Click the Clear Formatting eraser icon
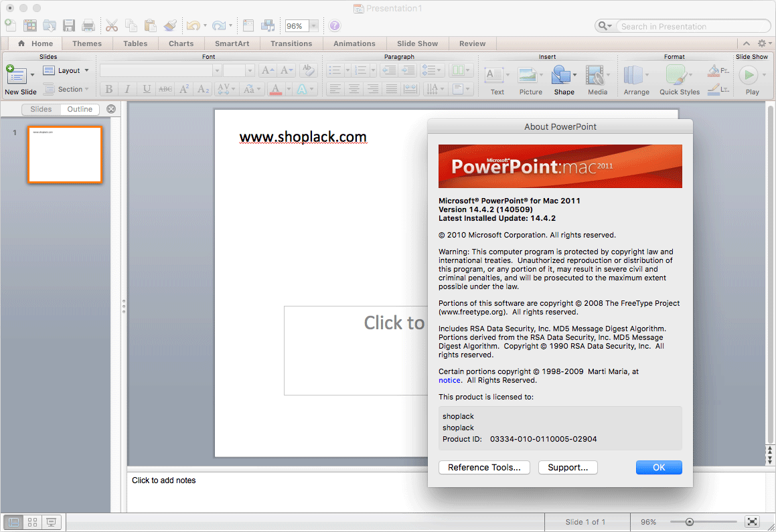The width and height of the screenshot is (776, 532). click(308, 70)
